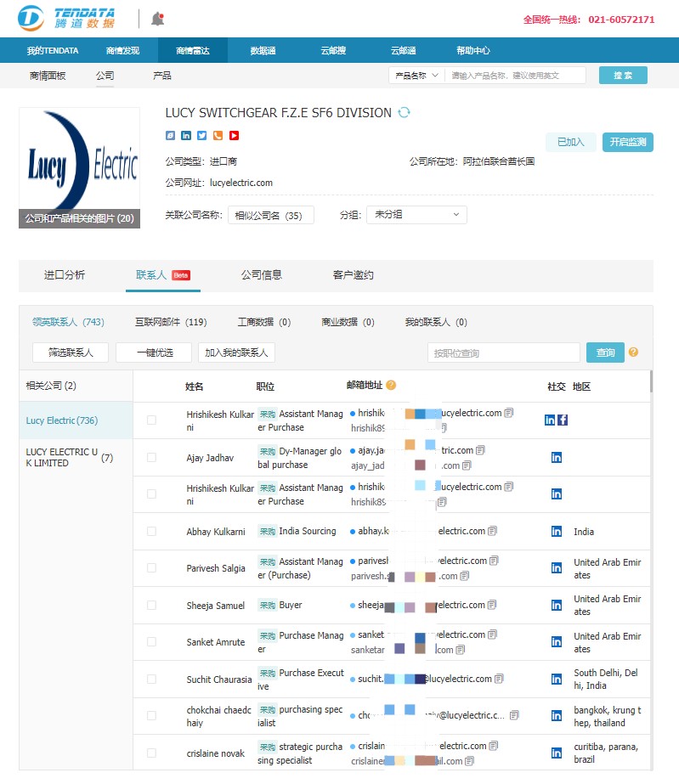Tick the checkbox for Parivesh Salgia
The width and height of the screenshot is (679, 784).
(151, 568)
